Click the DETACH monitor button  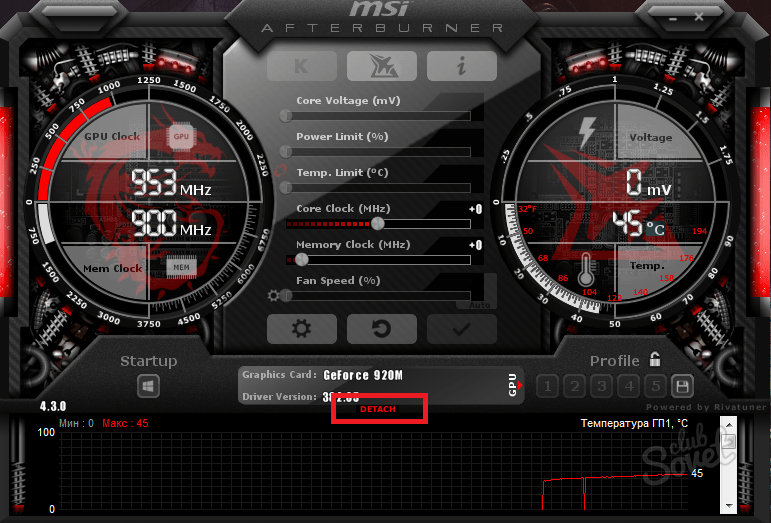click(378, 409)
